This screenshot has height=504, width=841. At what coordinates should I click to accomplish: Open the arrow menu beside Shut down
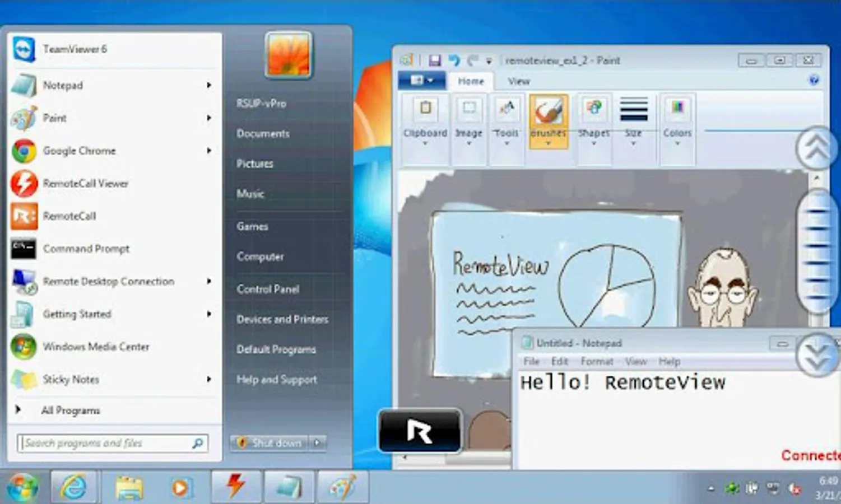point(318,443)
